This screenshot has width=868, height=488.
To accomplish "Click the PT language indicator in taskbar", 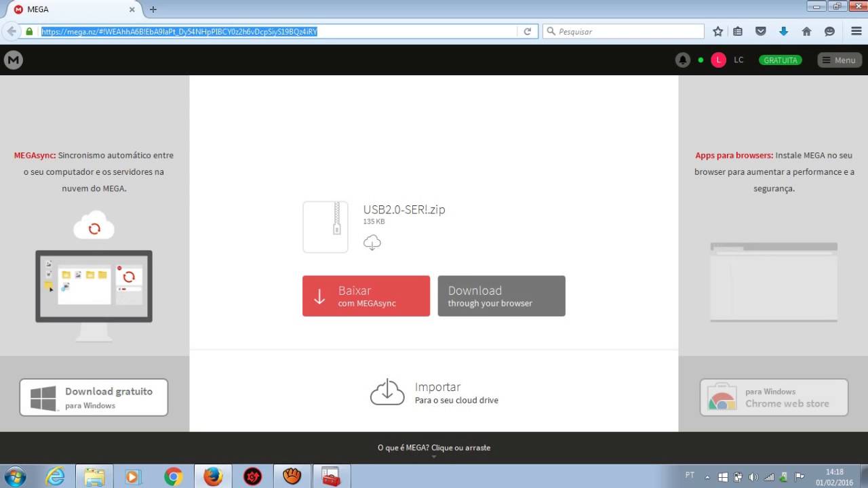I will pyautogui.click(x=690, y=475).
